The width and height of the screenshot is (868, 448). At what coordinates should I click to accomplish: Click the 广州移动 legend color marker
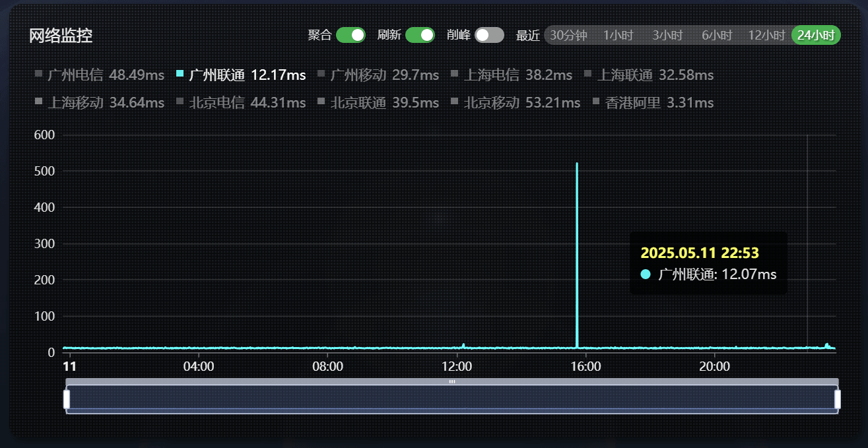[321, 74]
